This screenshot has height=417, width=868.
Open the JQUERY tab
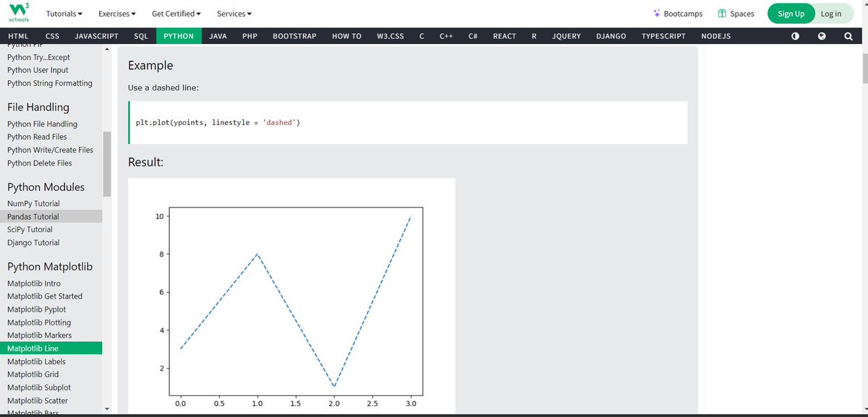[566, 36]
